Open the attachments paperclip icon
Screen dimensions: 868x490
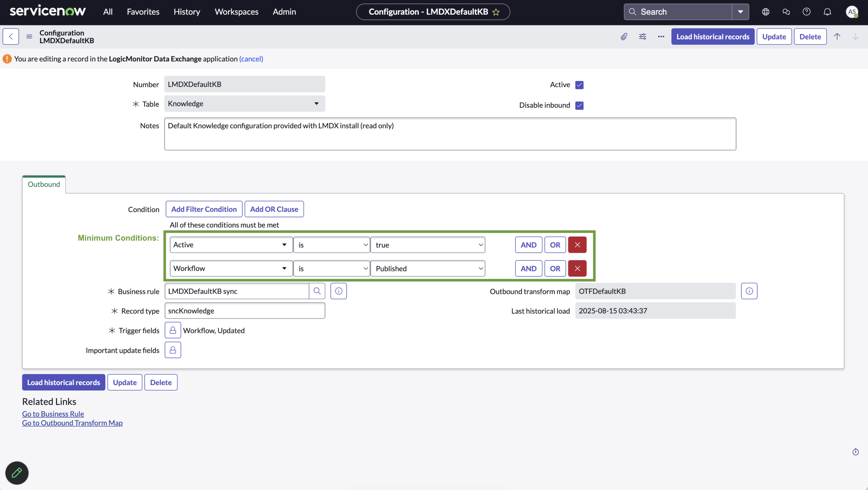624,36
